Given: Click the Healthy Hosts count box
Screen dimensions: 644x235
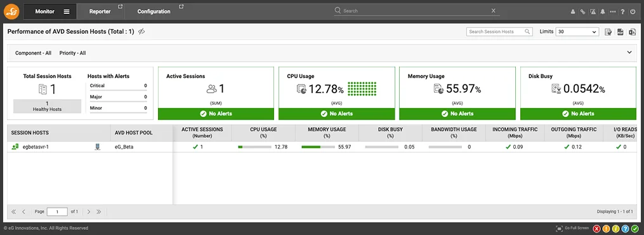Looking at the screenshot, I should tap(47, 106).
